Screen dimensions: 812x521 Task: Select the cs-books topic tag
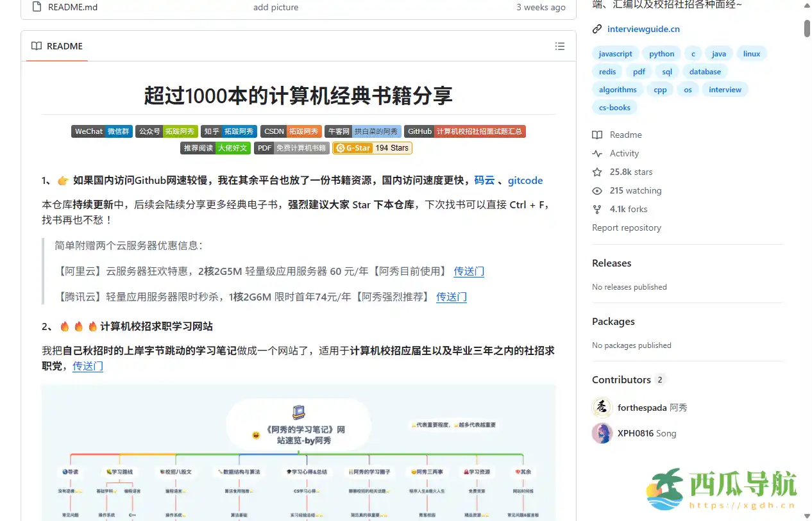(614, 108)
